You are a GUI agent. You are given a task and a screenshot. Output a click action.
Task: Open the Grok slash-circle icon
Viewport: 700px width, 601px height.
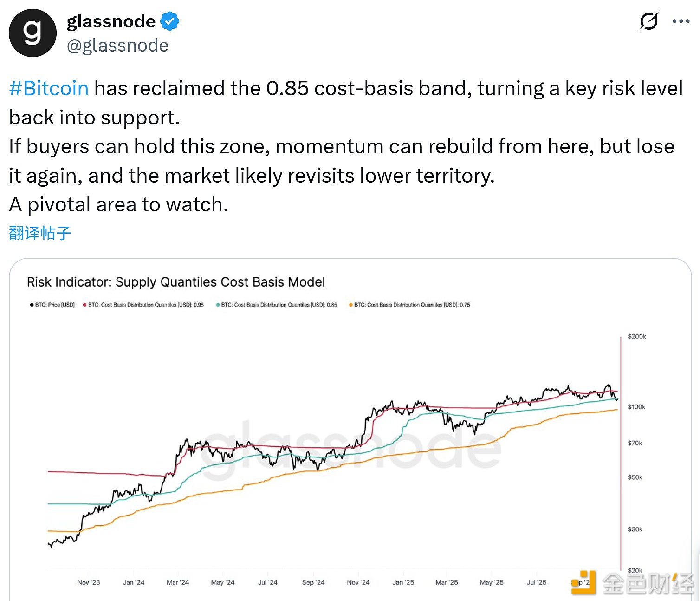(x=648, y=21)
